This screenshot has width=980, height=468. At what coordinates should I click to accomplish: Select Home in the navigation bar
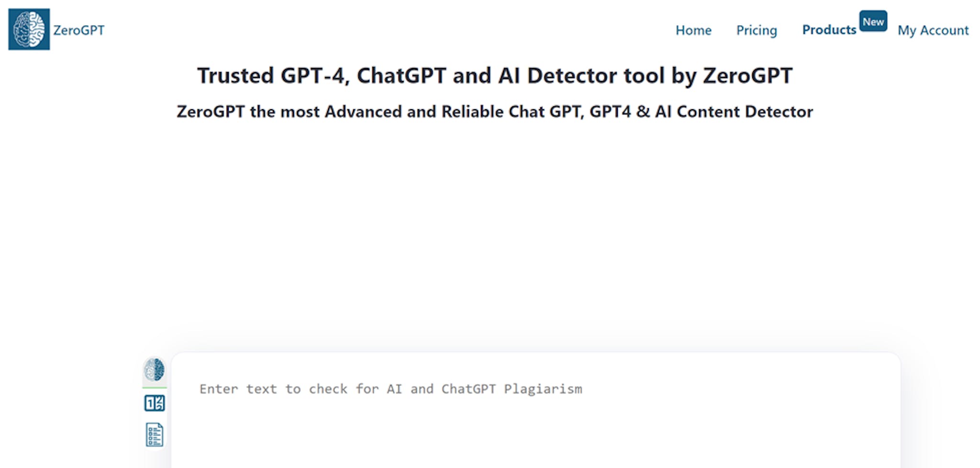click(693, 30)
